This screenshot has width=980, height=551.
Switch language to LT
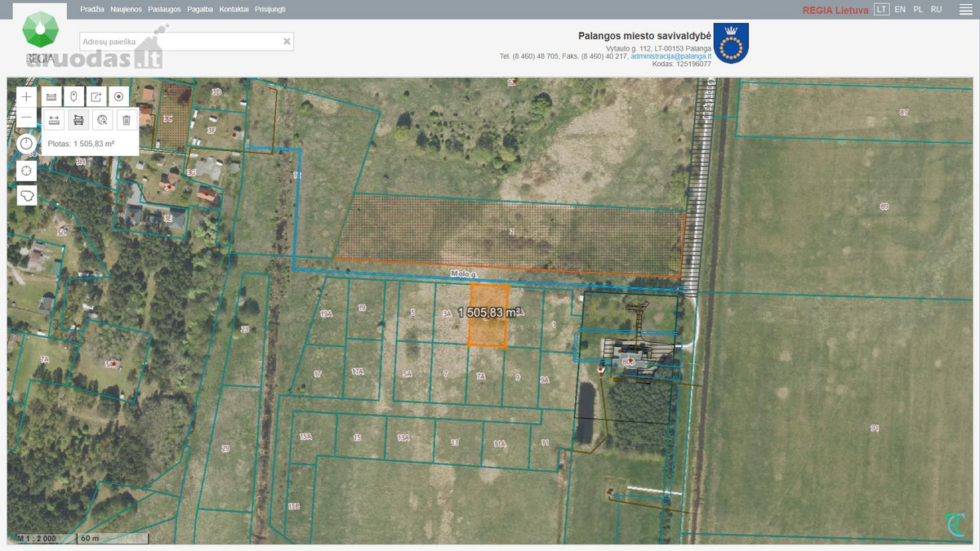(881, 9)
